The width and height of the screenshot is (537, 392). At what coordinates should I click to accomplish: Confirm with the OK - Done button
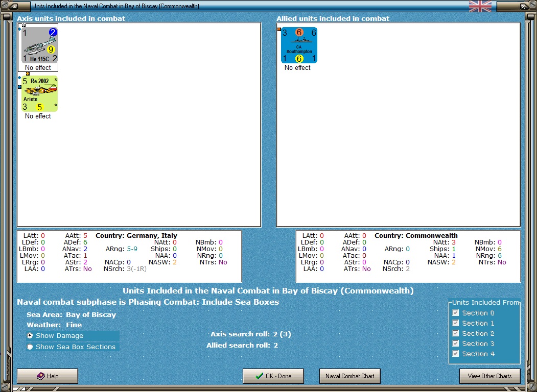point(273,376)
